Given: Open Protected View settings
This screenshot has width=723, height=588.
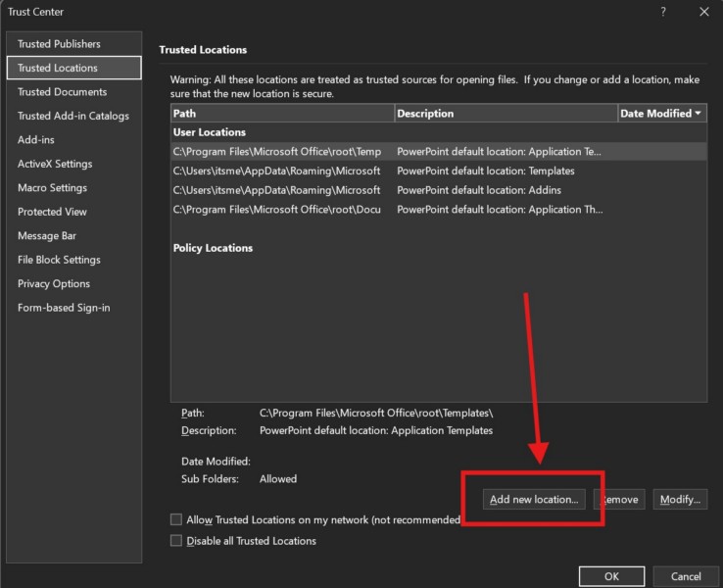Looking at the screenshot, I should [x=52, y=212].
